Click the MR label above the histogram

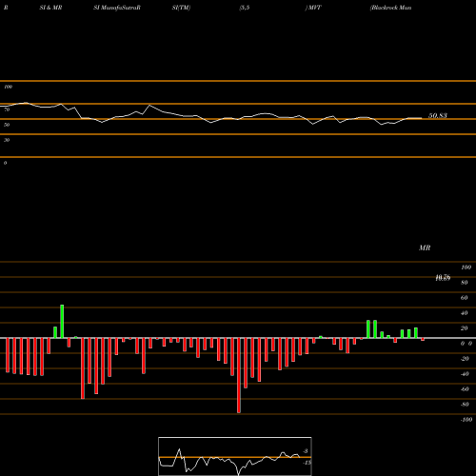pyautogui.click(x=425, y=248)
